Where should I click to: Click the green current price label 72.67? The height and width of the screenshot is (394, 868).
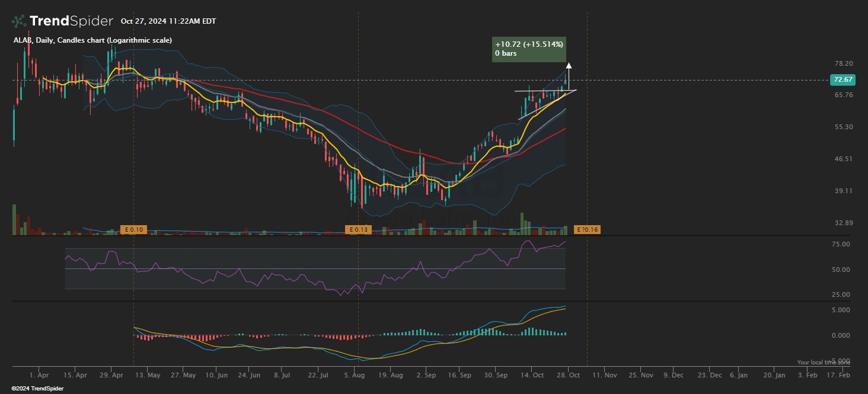pos(843,79)
